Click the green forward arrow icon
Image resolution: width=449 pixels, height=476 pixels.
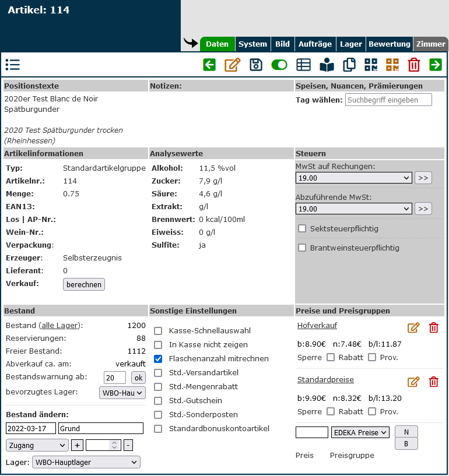436,65
